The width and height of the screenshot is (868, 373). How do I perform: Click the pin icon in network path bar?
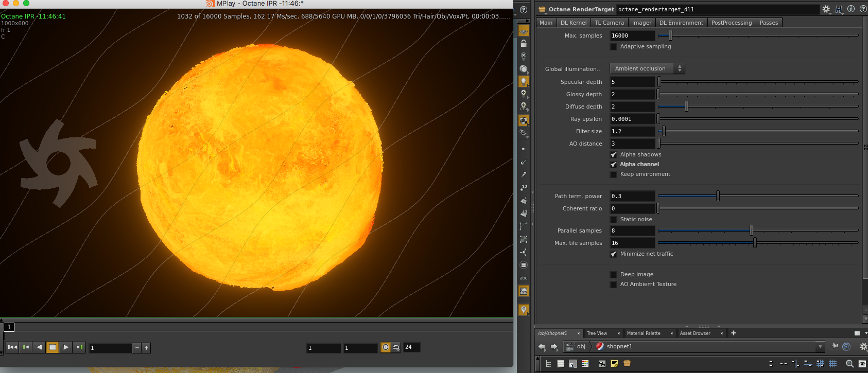coord(835,346)
